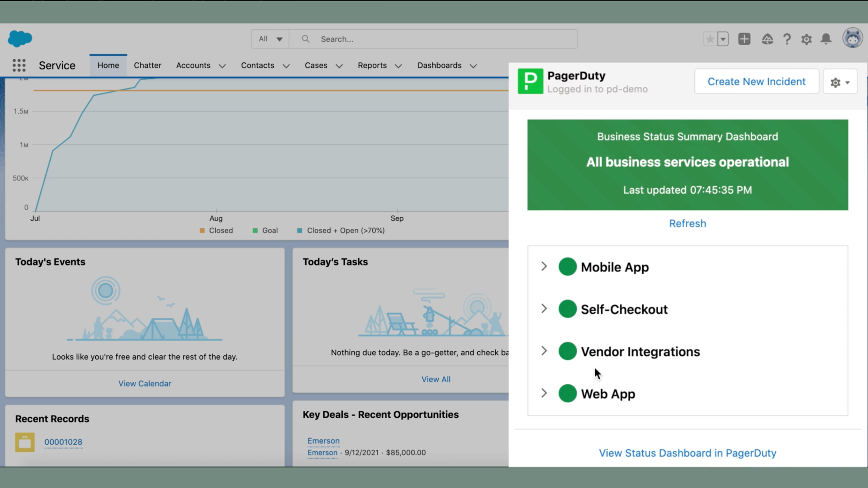The width and height of the screenshot is (868, 488).
Task: Click the Trailhead guidance icon
Action: (x=767, y=39)
